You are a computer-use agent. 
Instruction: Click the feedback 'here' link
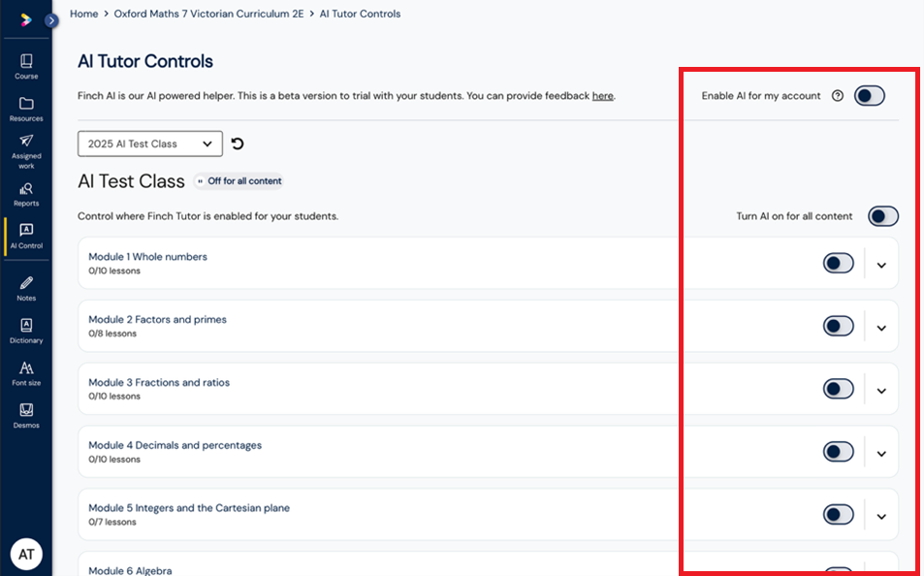602,95
